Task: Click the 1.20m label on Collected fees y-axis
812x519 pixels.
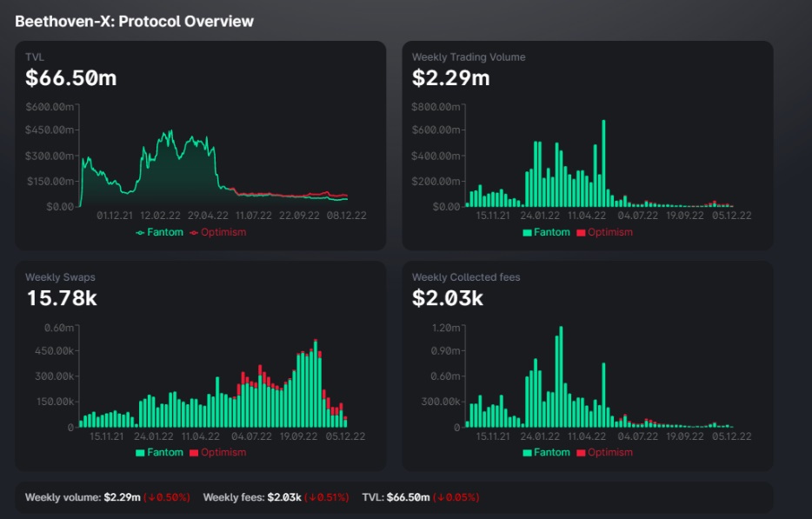Action: click(x=446, y=328)
